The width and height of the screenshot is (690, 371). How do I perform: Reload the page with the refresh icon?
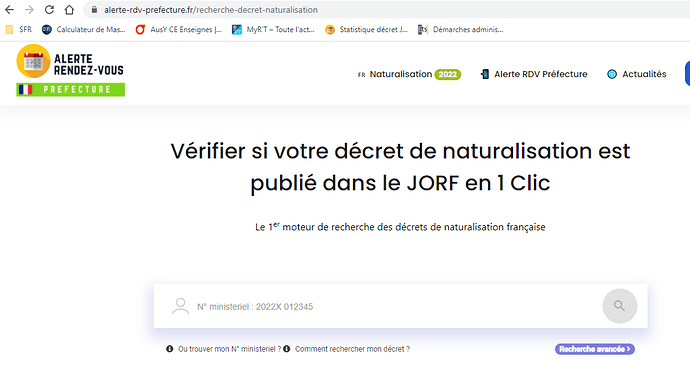click(x=49, y=10)
